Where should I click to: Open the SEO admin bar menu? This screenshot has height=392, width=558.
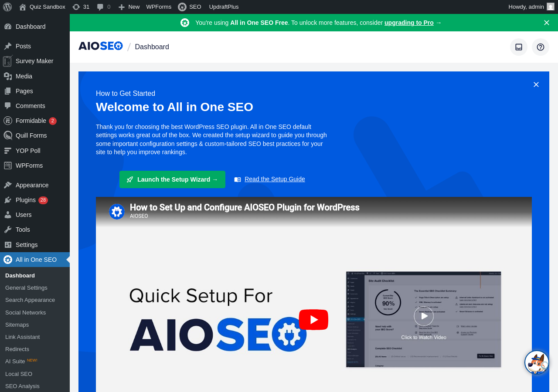click(190, 7)
